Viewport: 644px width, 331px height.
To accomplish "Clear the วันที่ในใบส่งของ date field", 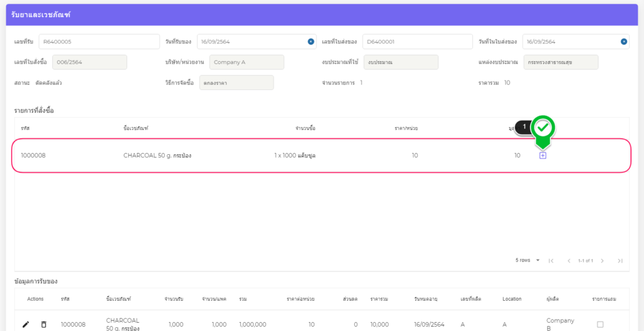I will coord(624,42).
